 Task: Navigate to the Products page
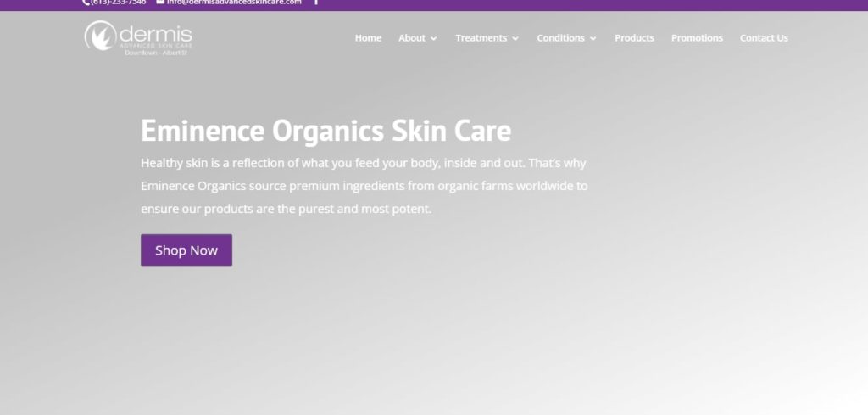(x=634, y=38)
